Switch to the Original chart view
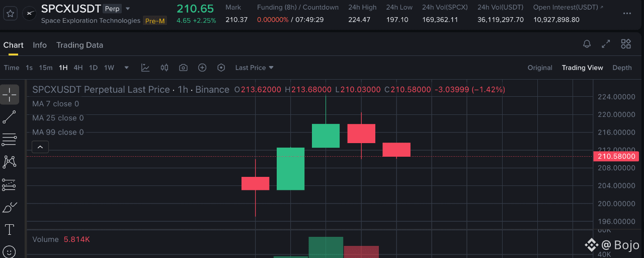This screenshot has width=644, height=258. [x=540, y=68]
